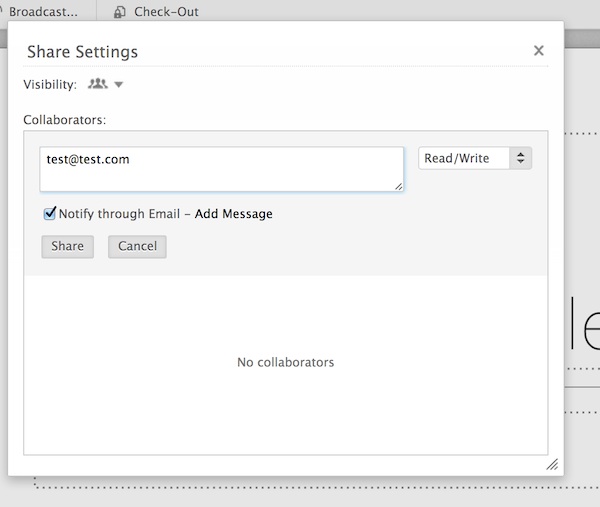Uncheck Notify through Email checkbox

point(50,214)
